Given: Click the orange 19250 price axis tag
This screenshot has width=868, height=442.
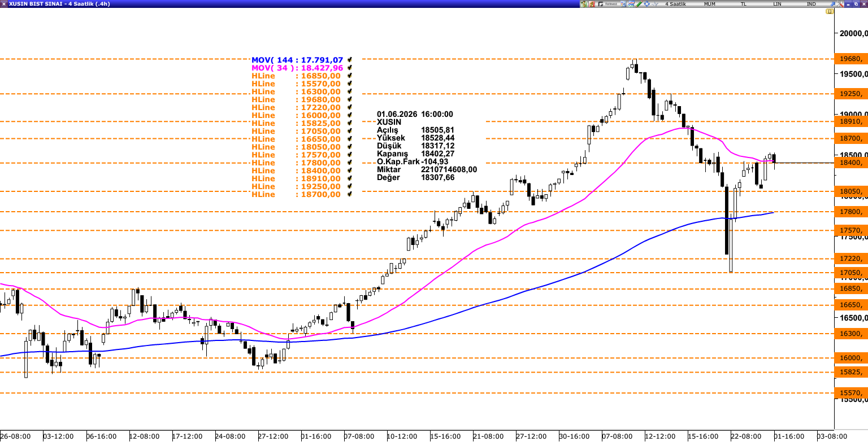Looking at the screenshot, I should [x=851, y=94].
